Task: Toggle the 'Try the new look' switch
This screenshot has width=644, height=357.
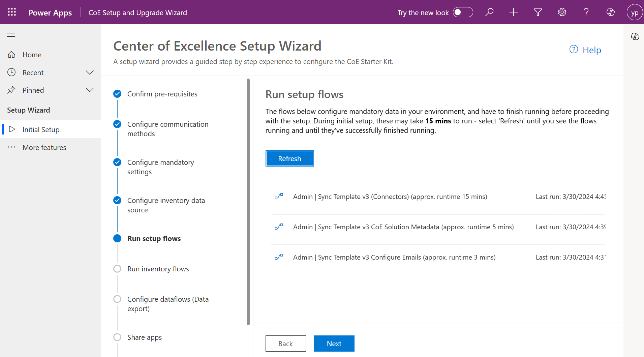Action: (463, 12)
